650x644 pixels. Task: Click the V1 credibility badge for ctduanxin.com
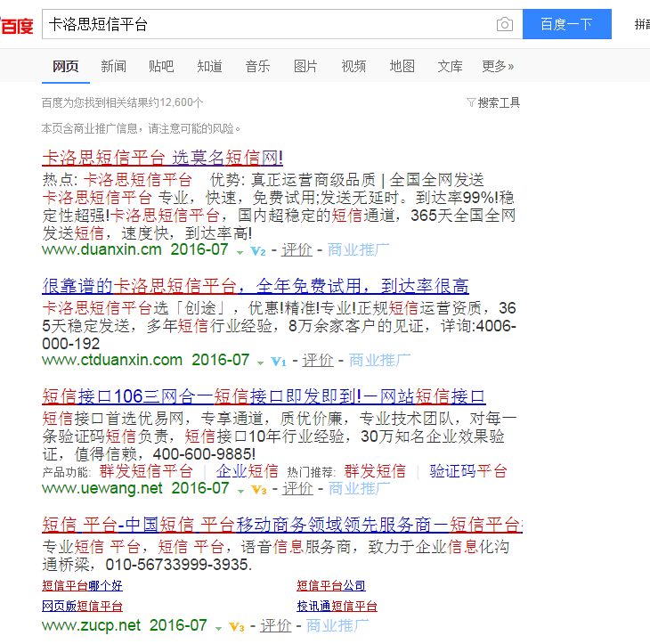279,362
